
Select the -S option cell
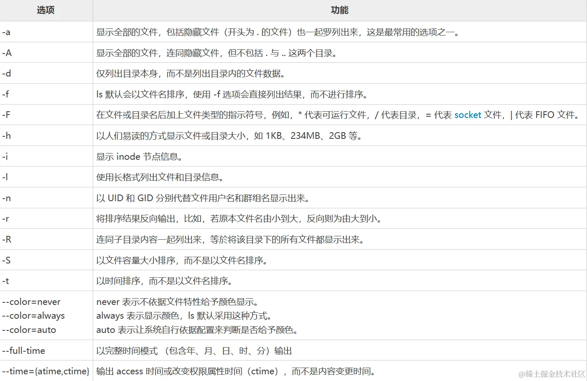tap(46, 260)
